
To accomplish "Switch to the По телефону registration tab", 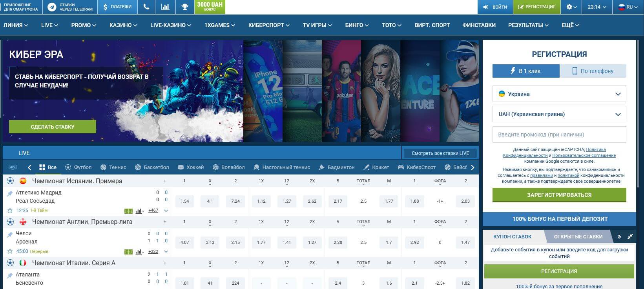I will tap(593, 71).
